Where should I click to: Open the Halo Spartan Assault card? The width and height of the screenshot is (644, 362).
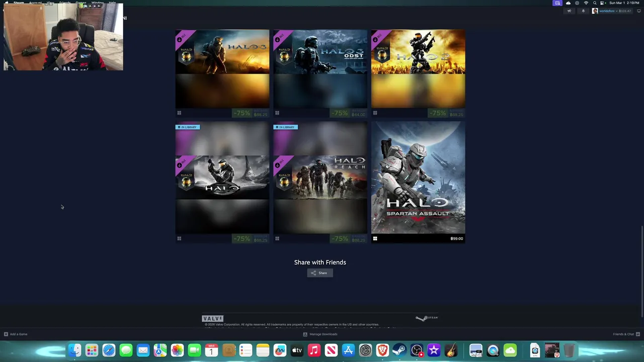[418, 182]
